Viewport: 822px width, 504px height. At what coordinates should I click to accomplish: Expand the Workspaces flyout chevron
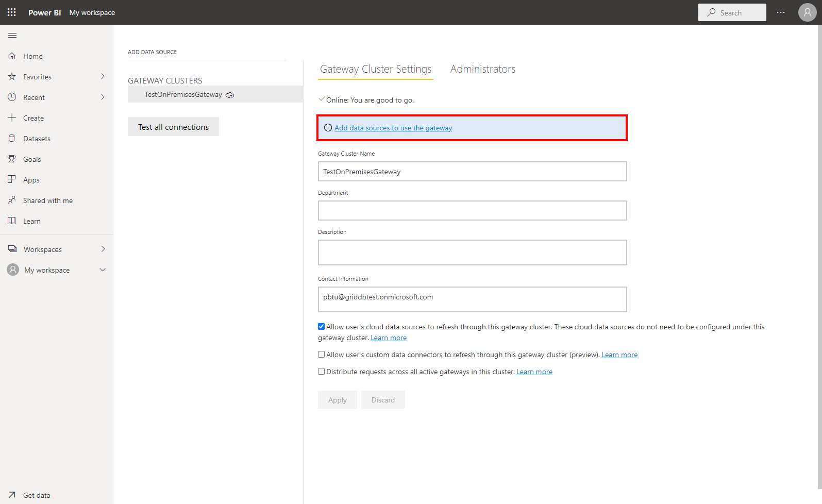103,249
